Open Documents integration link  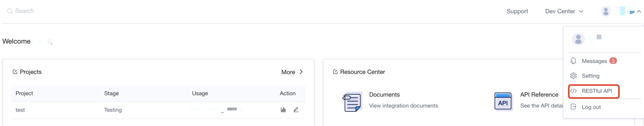[x=403, y=106]
